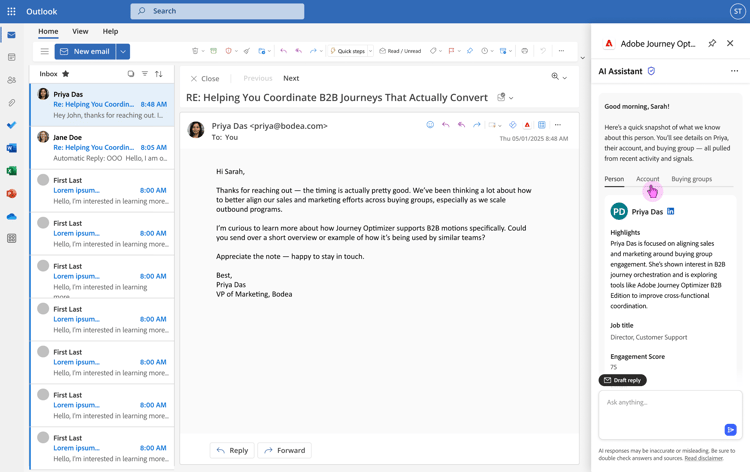Expand the dropdown next to email subject
Screen dimensions: 750x472
511,98
